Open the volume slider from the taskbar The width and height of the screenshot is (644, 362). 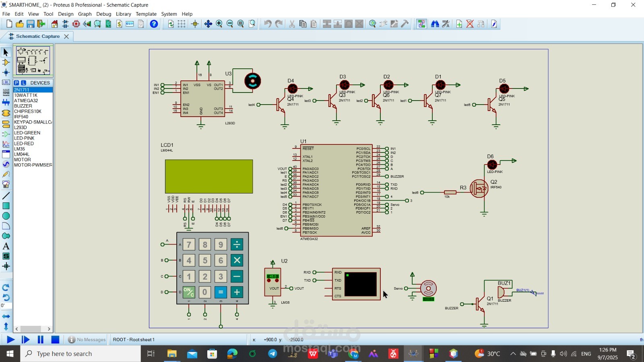(x=563, y=354)
